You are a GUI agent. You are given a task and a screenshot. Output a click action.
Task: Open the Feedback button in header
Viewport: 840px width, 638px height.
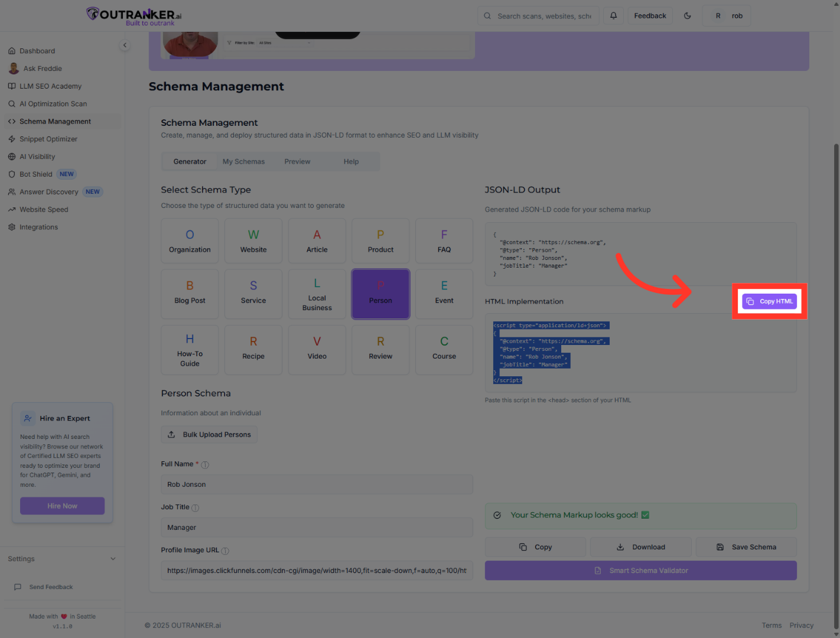650,16
